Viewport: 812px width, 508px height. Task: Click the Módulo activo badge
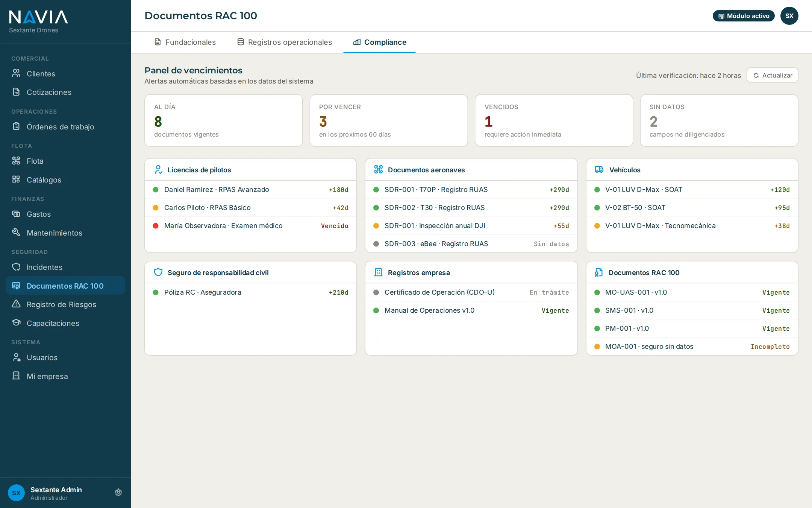pyautogui.click(x=744, y=16)
